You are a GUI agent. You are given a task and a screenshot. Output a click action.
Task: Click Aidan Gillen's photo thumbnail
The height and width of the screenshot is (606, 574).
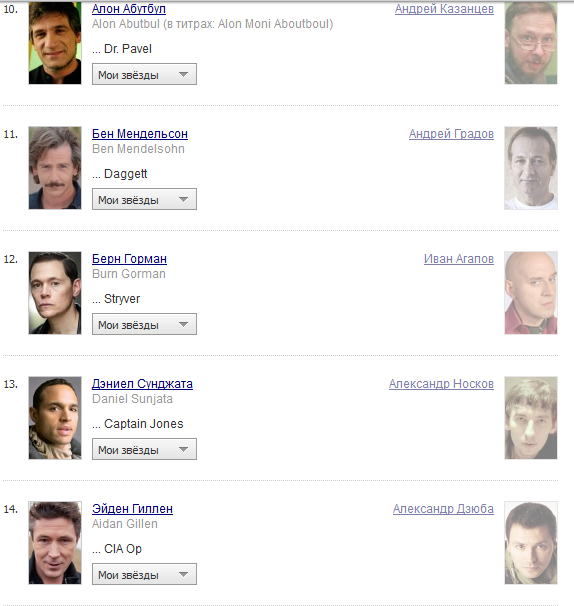point(55,543)
